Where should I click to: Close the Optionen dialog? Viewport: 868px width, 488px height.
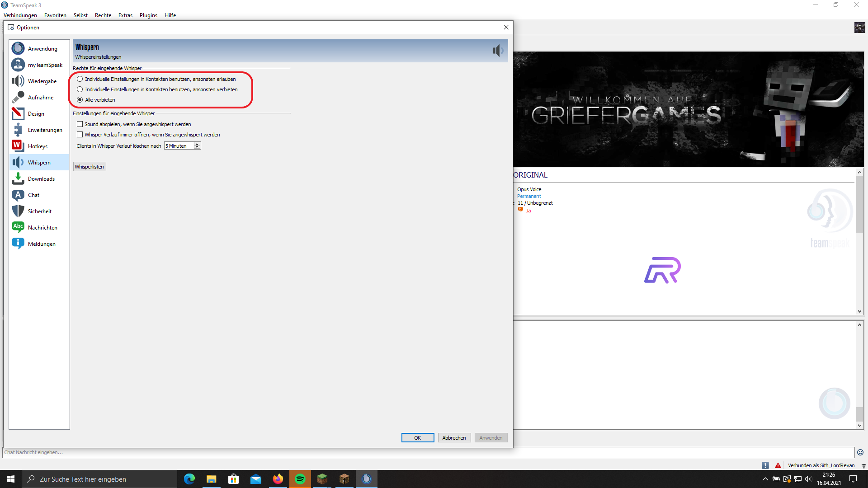tap(506, 28)
